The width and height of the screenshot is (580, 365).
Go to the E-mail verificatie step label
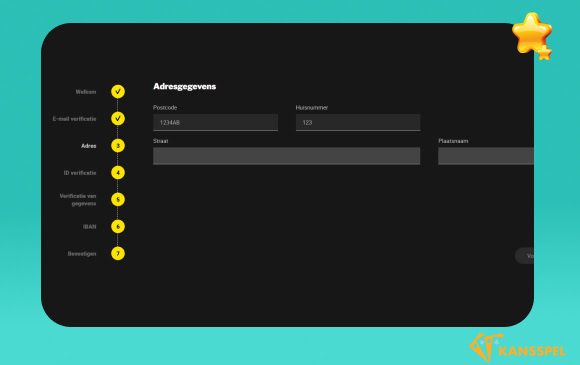(x=74, y=119)
